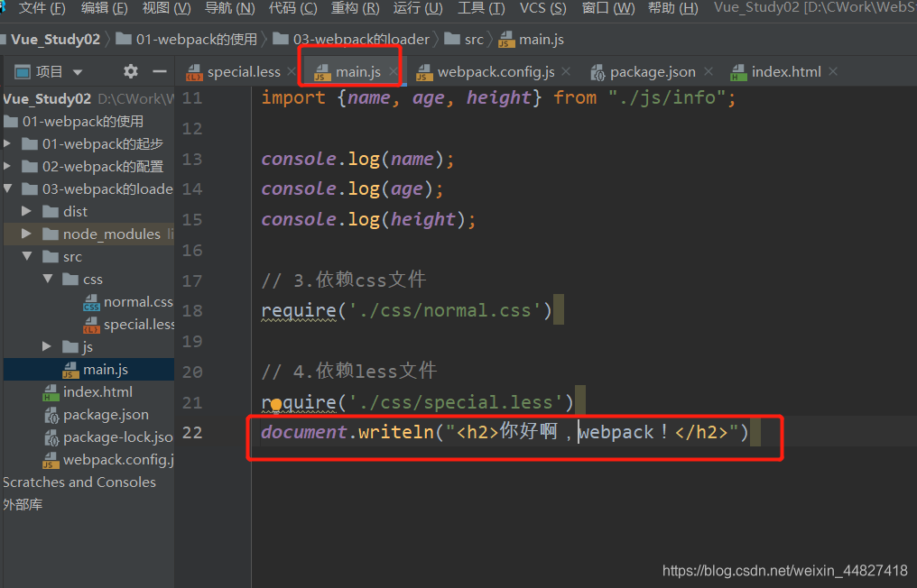Open project panel settings gear
917x588 pixels.
point(130,72)
